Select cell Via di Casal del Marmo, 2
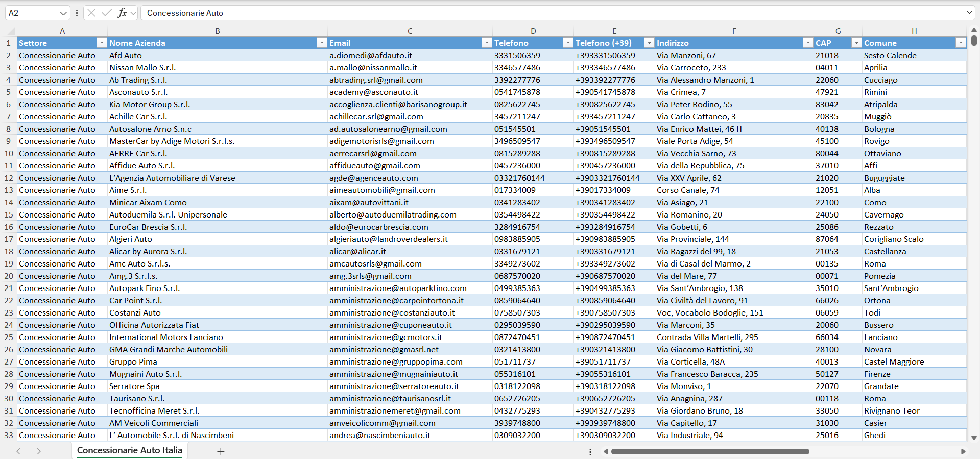The width and height of the screenshot is (980, 459). point(734,263)
